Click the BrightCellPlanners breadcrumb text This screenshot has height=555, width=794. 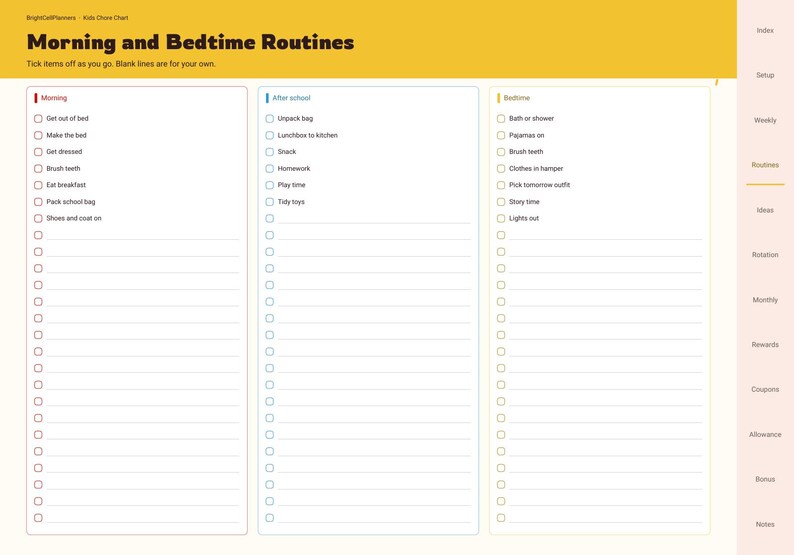point(51,18)
